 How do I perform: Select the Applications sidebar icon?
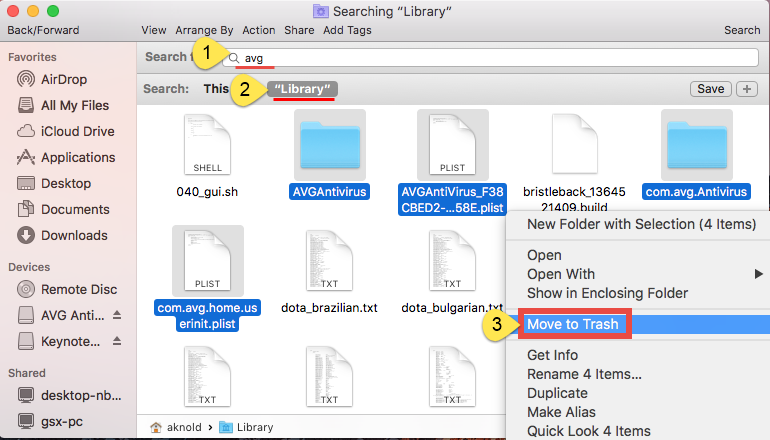[25, 157]
